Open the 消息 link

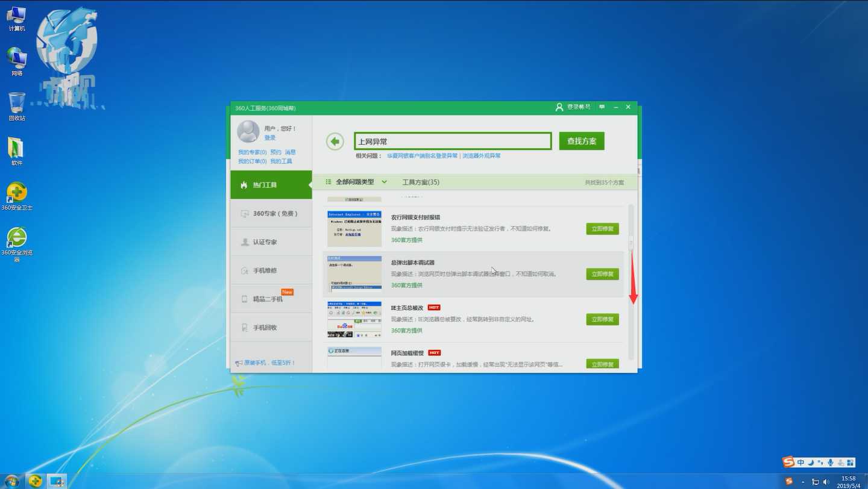pyautogui.click(x=290, y=152)
